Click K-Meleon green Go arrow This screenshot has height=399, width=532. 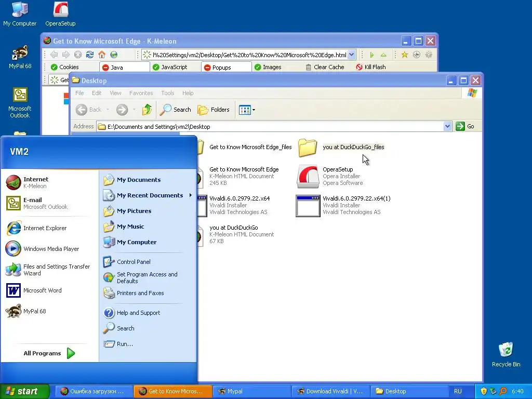tap(371, 55)
